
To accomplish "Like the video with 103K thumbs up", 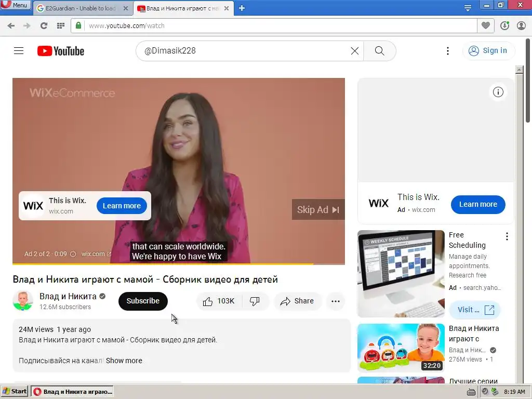I will point(219,301).
